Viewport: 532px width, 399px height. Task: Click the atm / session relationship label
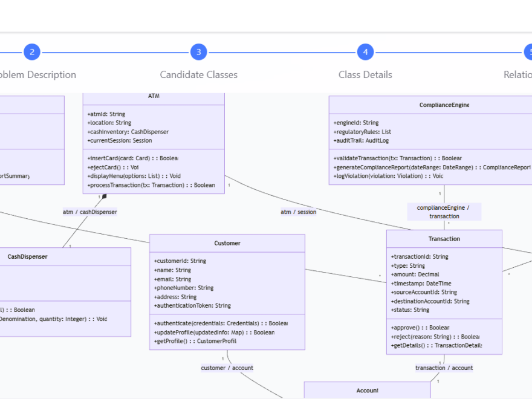[299, 212]
